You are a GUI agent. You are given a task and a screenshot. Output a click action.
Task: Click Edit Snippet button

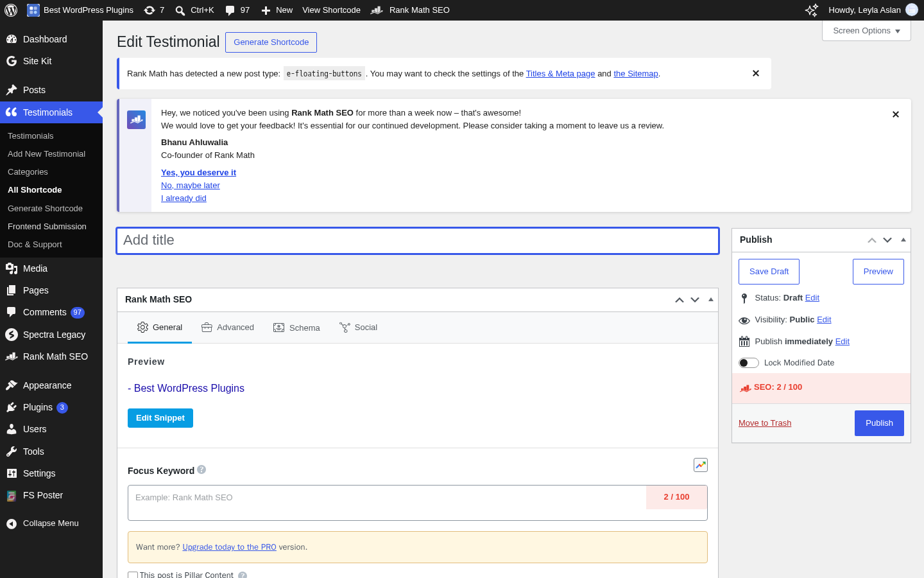tap(160, 418)
